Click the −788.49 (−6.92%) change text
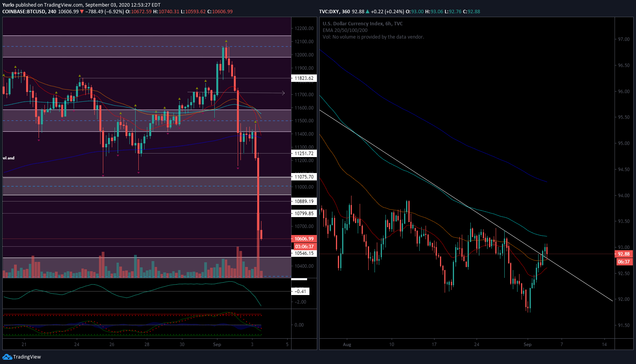 pos(104,11)
